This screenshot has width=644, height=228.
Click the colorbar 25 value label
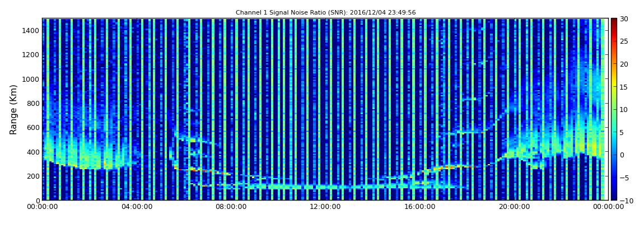pos(624,41)
